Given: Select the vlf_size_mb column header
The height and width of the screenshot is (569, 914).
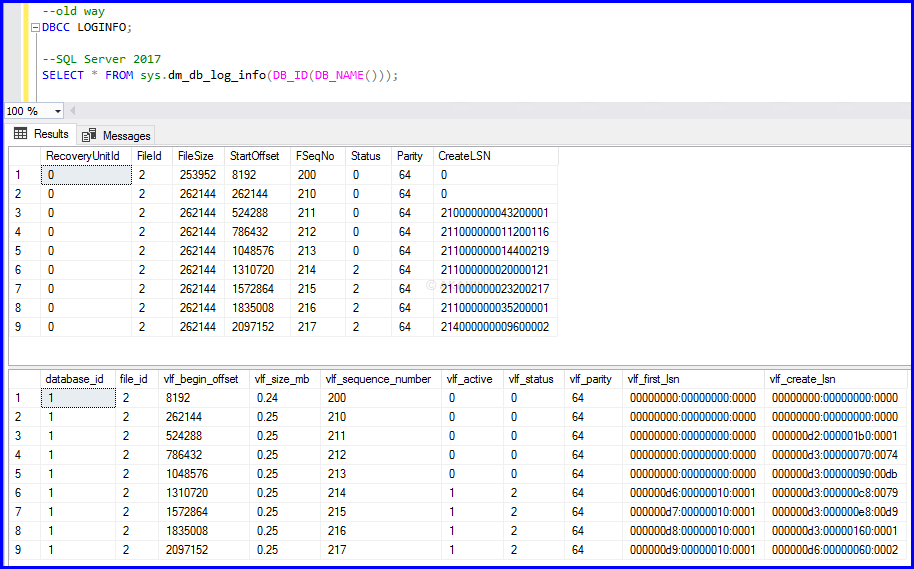Looking at the screenshot, I should pyautogui.click(x=284, y=380).
